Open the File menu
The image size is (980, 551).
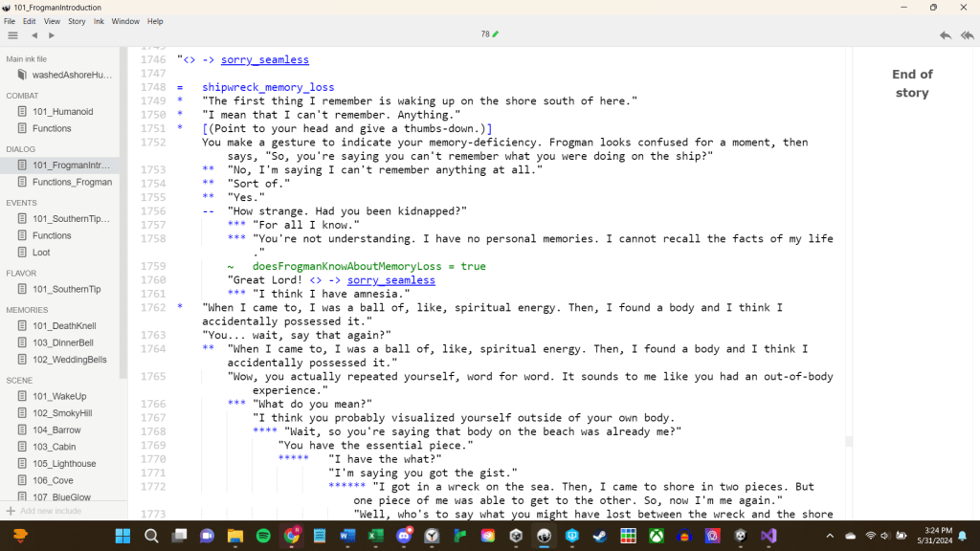coord(10,21)
